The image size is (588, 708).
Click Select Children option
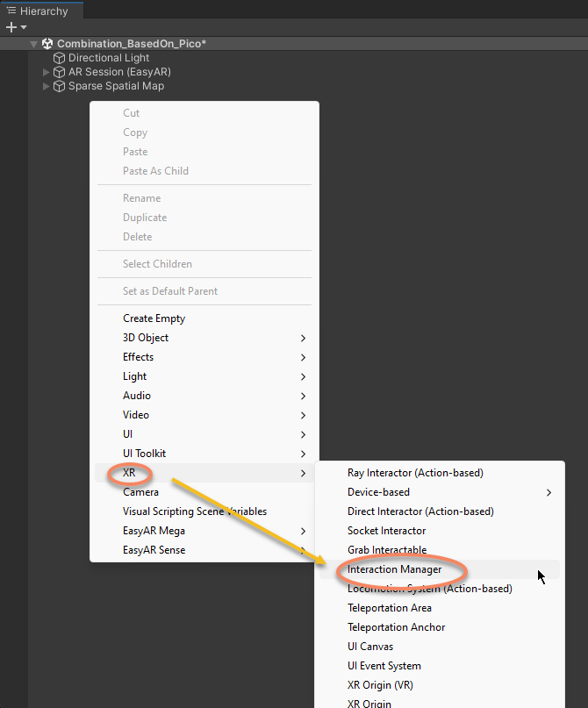coord(157,263)
